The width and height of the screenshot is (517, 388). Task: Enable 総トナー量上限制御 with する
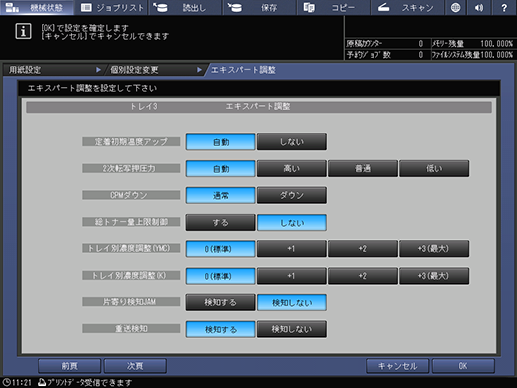pyautogui.click(x=221, y=222)
